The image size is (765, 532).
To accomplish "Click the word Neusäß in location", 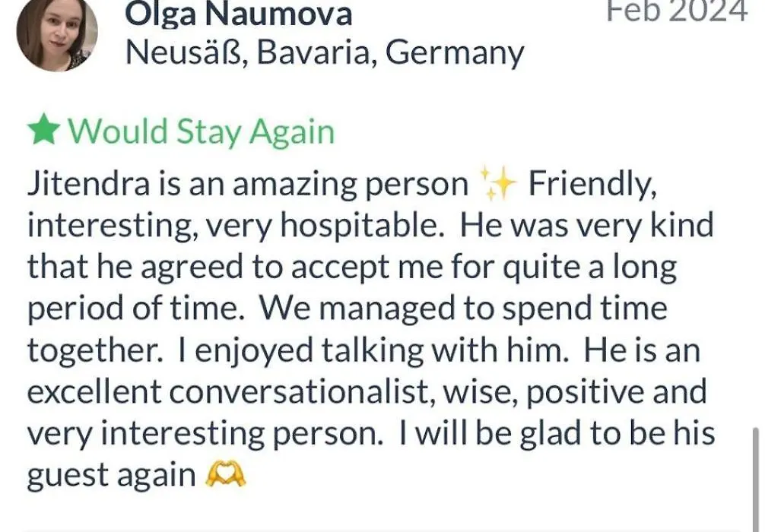I will 187,52.
